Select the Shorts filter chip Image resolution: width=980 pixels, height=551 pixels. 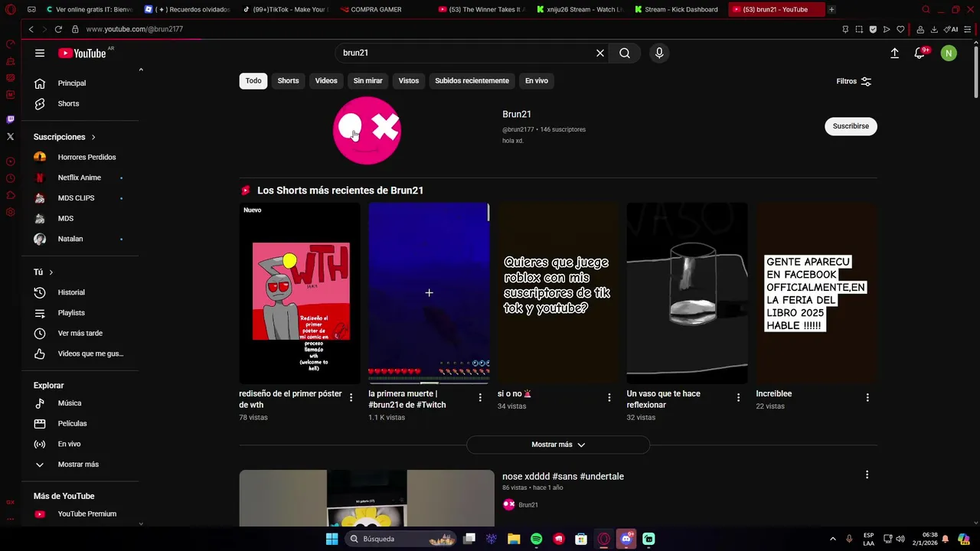288,80
